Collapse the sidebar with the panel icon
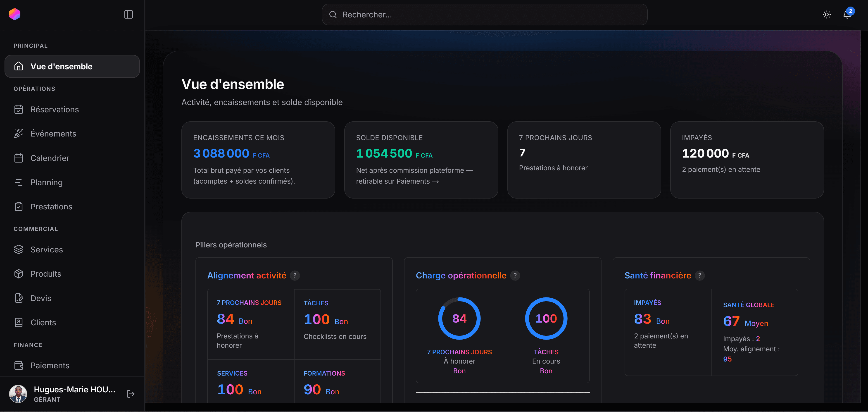 (128, 14)
